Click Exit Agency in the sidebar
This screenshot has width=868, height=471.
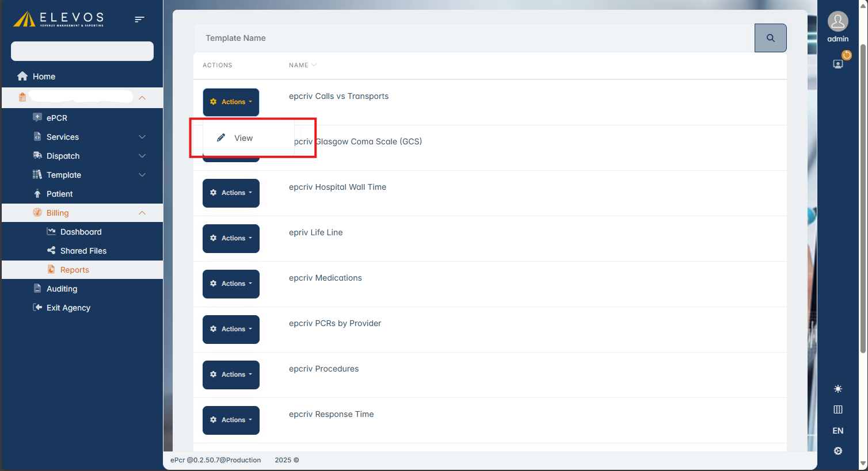click(68, 308)
